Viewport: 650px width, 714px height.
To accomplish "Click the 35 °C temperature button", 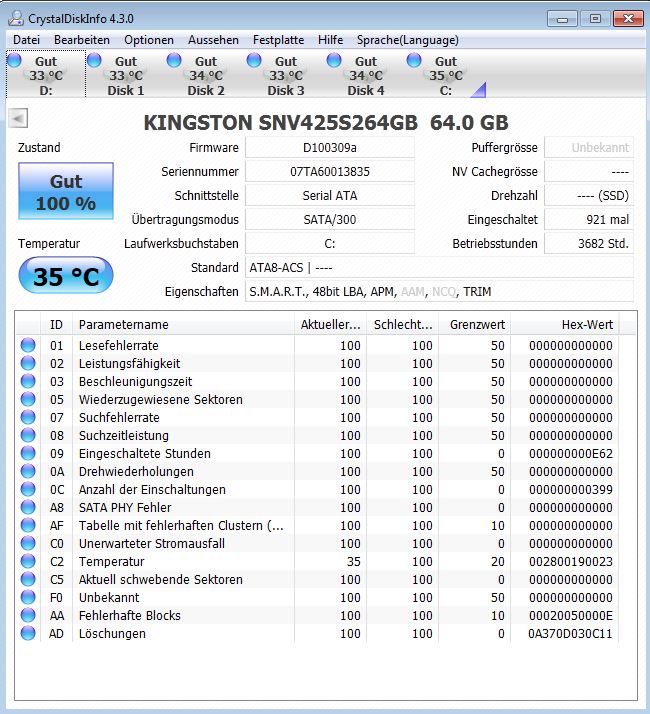I will 66,275.
